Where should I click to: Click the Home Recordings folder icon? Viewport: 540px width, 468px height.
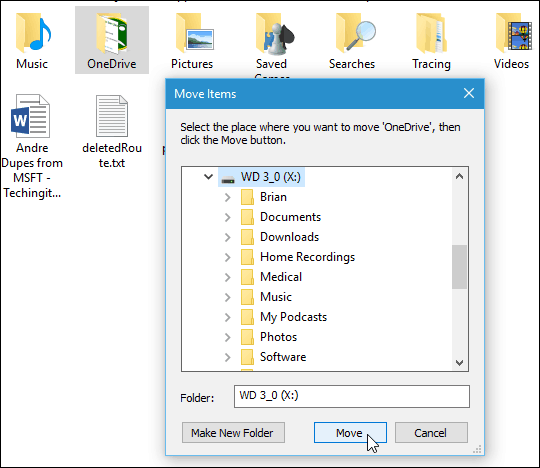(x=247, y=257)
